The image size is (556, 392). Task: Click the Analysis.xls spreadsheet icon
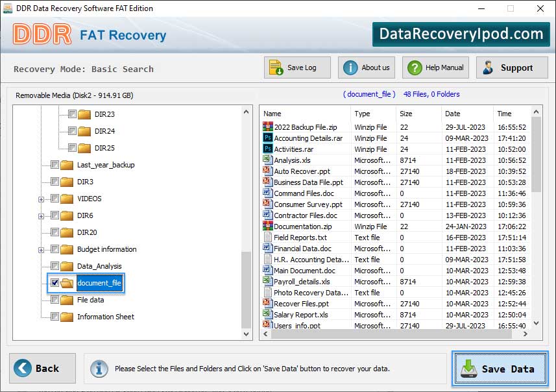(268, 160)
